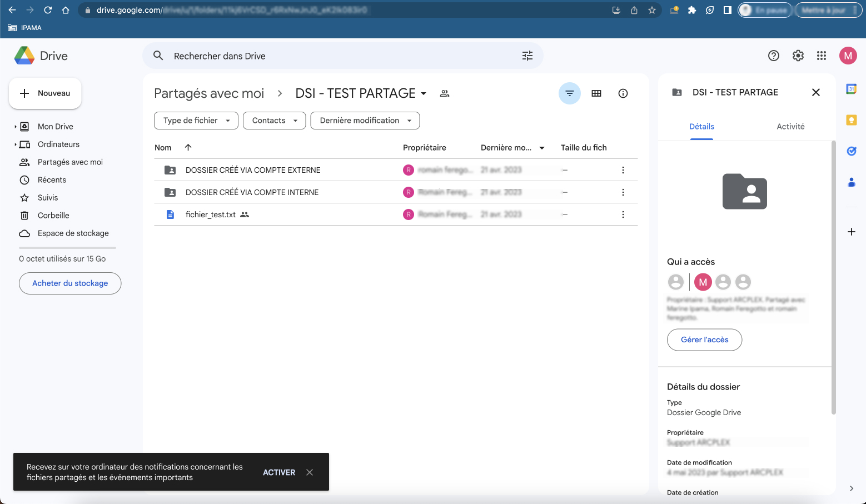The image size is (866, 504).
Task: Toggle the filter bar button
Action: (x=570, y=93)
